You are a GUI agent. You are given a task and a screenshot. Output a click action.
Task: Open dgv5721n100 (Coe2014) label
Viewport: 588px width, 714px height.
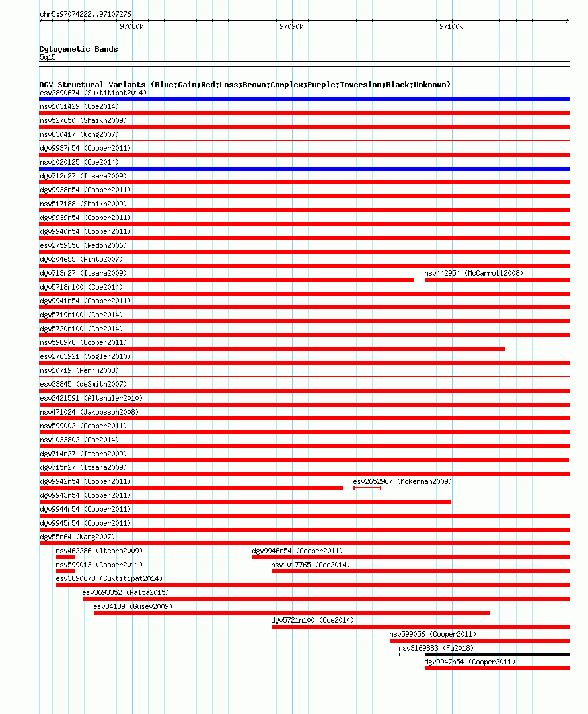[x=312, y=621]
